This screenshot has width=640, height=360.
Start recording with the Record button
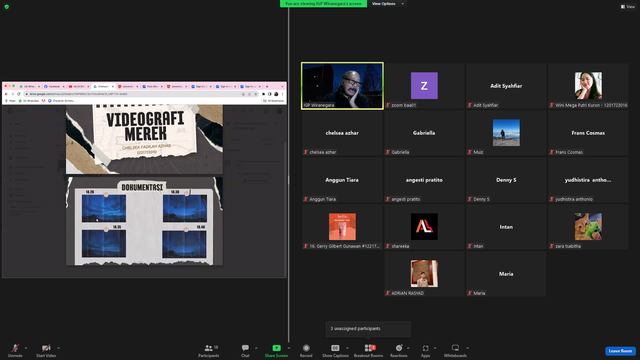pos(306,350)
